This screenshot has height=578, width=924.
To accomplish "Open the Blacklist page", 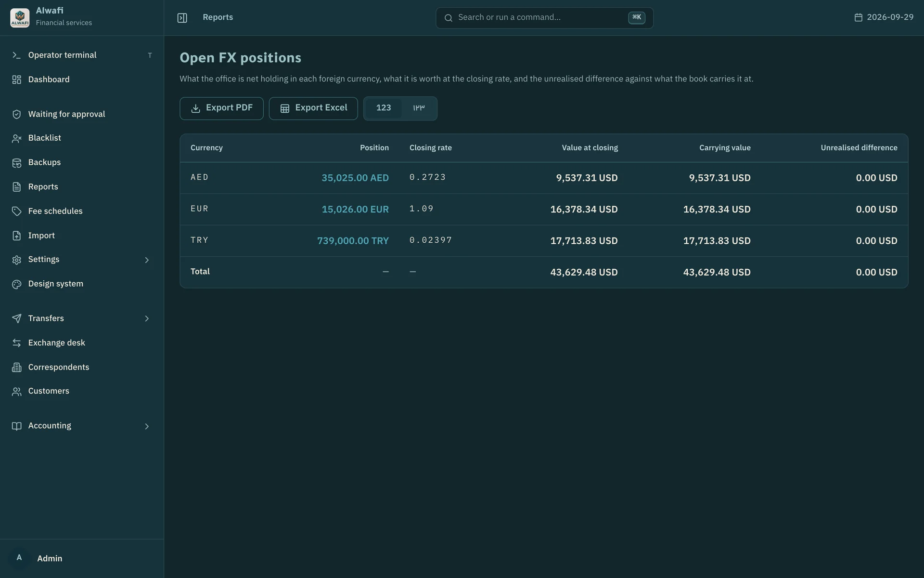I will pyautogui.click(x=82, y=138).
